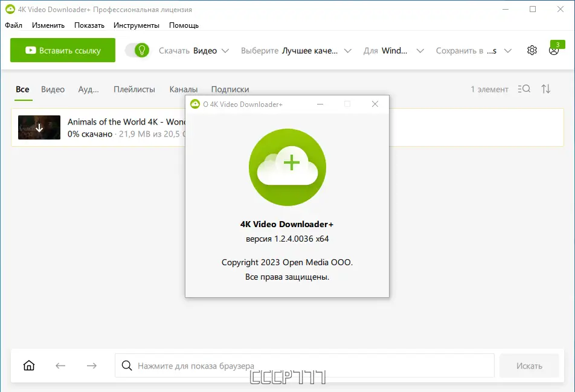Screen dimensions: 575x392
Task: Switch to the Видео tab
Action: pos(53,89)
